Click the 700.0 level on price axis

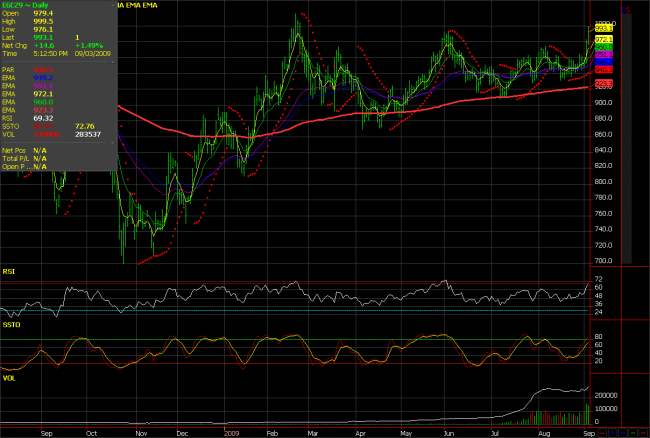point(604,261)
